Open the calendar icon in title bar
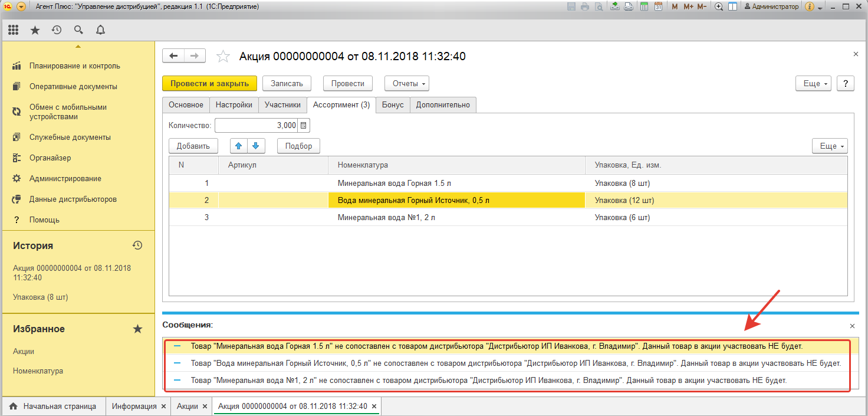The image size is (868, 416). coord(658,6)
